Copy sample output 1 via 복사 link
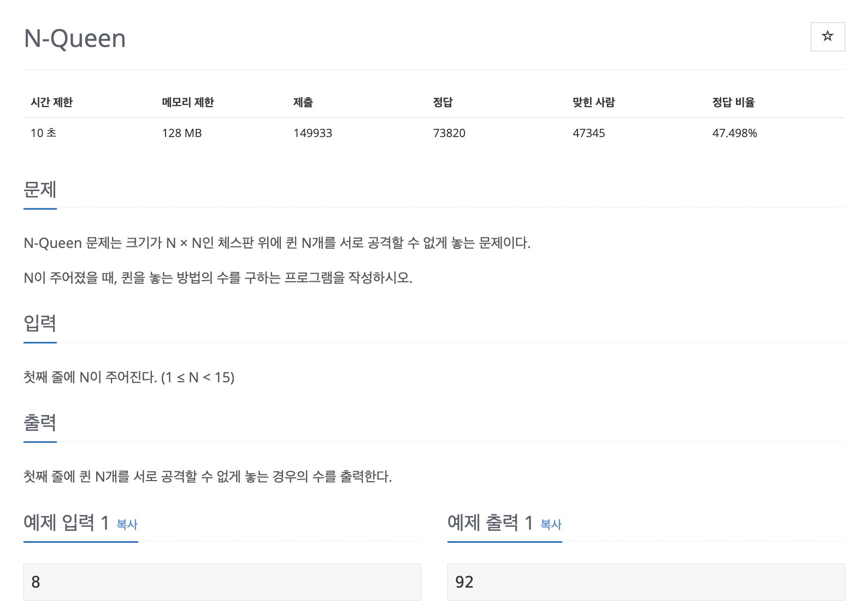 coord(551,525)
